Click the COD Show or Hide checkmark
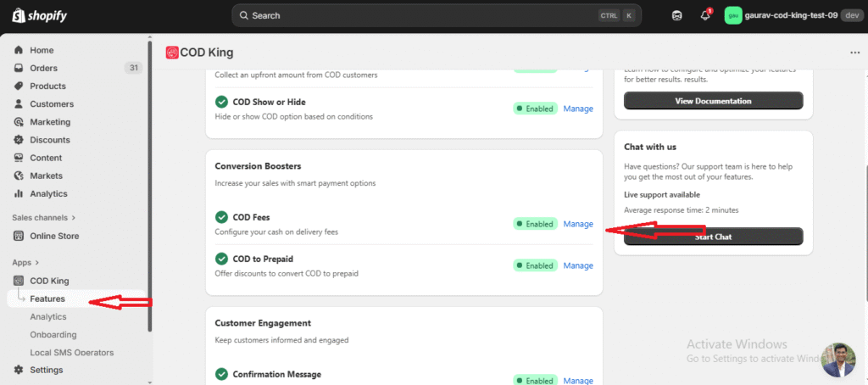868x385 pixels. click(x=221, y=103)
